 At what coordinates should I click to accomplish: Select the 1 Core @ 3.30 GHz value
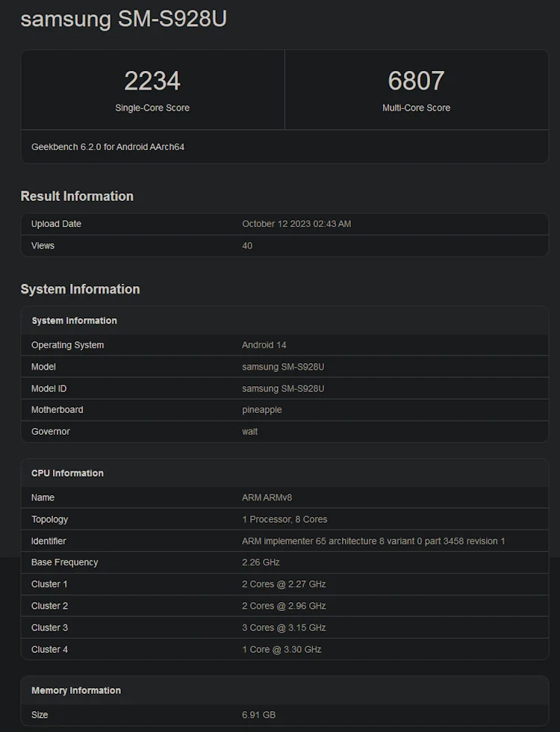282,649
